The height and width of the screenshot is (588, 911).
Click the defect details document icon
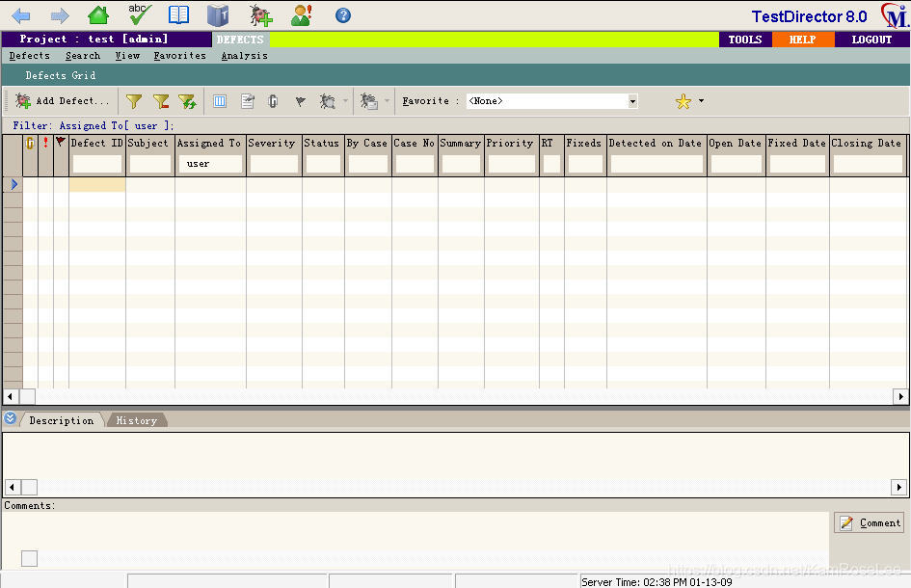(248, 101)
